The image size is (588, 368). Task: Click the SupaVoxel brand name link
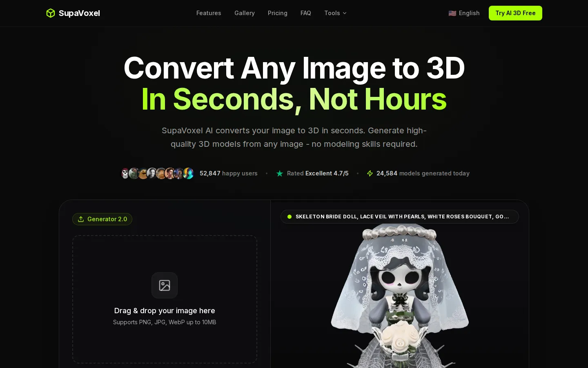(79, 13)
